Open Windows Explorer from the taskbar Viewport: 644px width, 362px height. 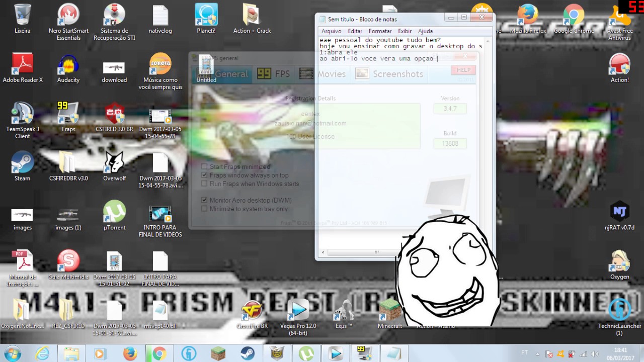pos(72,353)
